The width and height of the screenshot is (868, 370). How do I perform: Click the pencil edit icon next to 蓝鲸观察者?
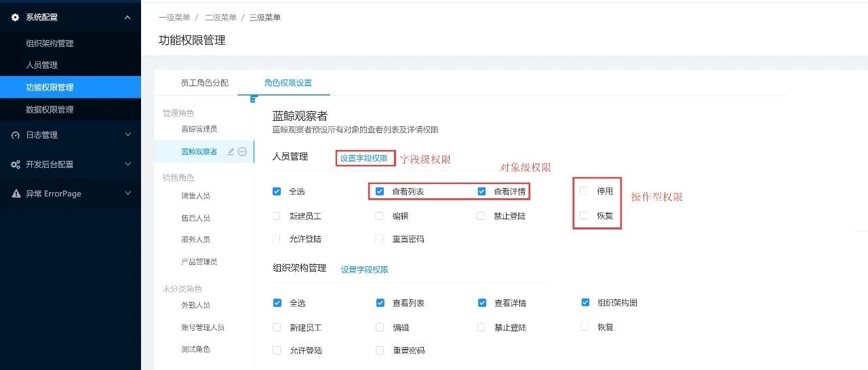click(231, 151)
